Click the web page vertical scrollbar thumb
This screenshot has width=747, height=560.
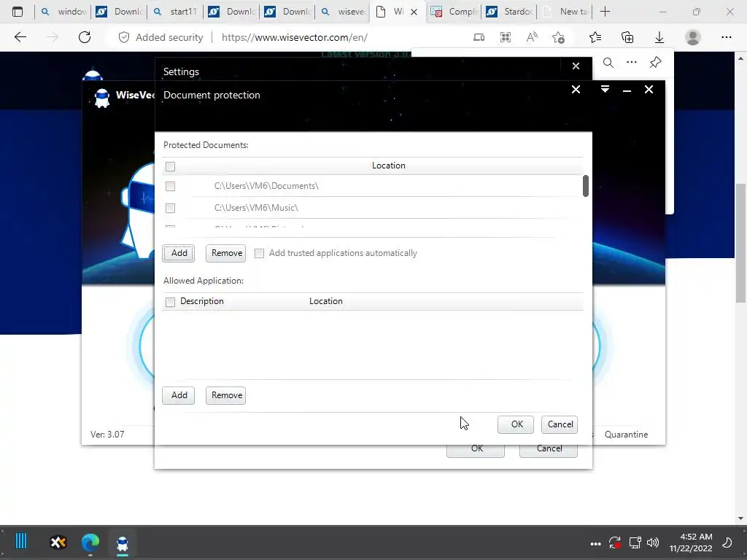point(740,243)
